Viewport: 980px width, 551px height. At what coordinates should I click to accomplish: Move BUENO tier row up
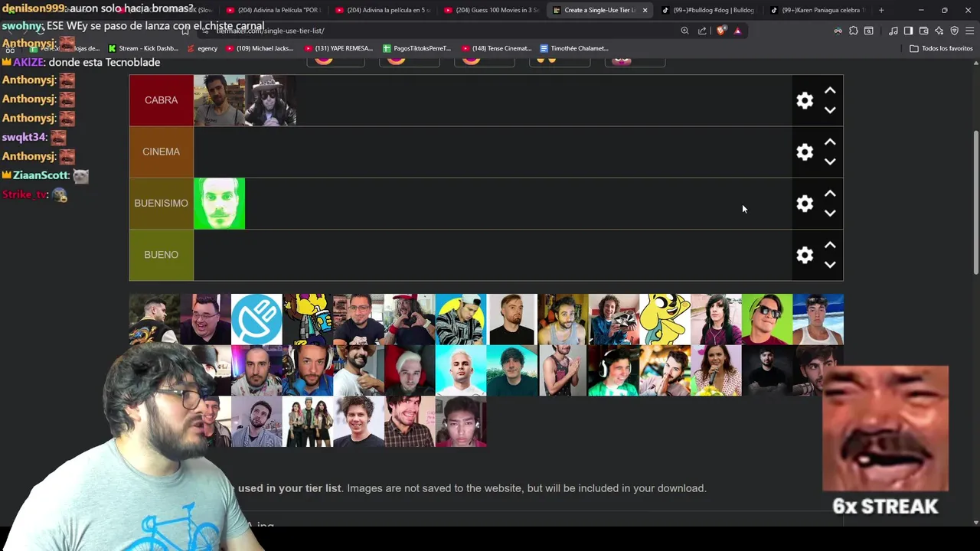[x=830, y=245]
